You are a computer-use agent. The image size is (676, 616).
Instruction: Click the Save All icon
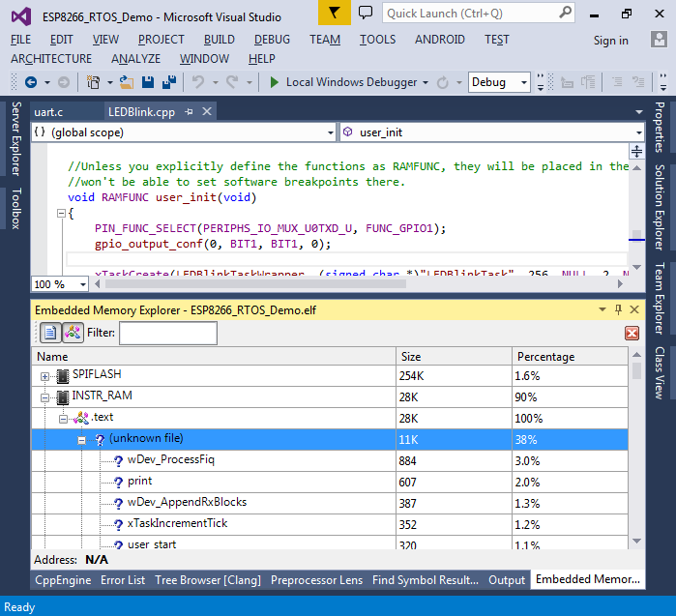click(x=169, y=82)
